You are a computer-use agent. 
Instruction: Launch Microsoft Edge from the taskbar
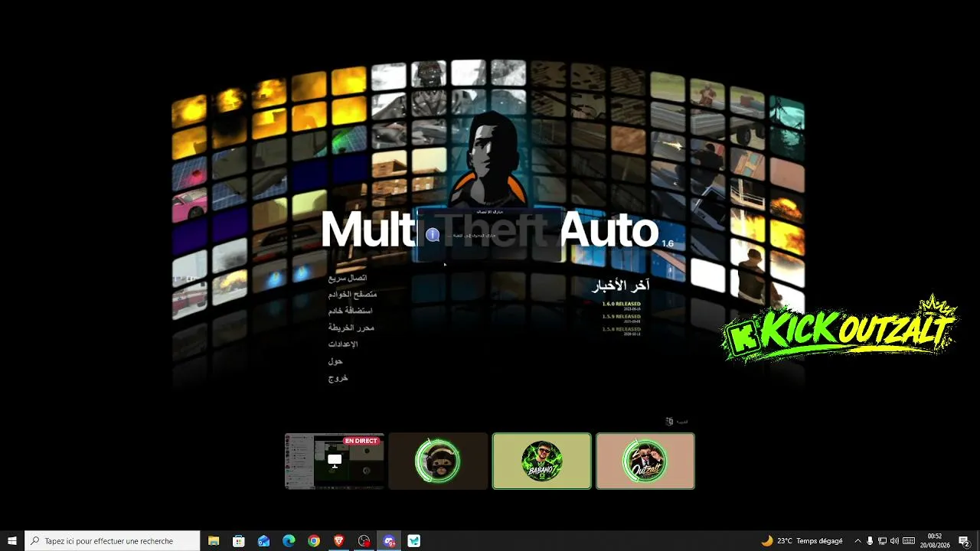click(289, 541)
